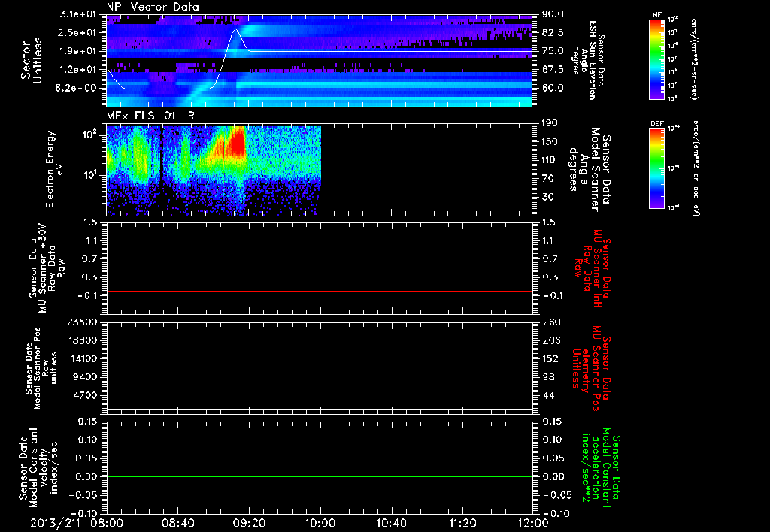Click the red "MU Scanner Pos Telemetry" axis title
Screen dimensions: 770x532
tap(592, 368)
